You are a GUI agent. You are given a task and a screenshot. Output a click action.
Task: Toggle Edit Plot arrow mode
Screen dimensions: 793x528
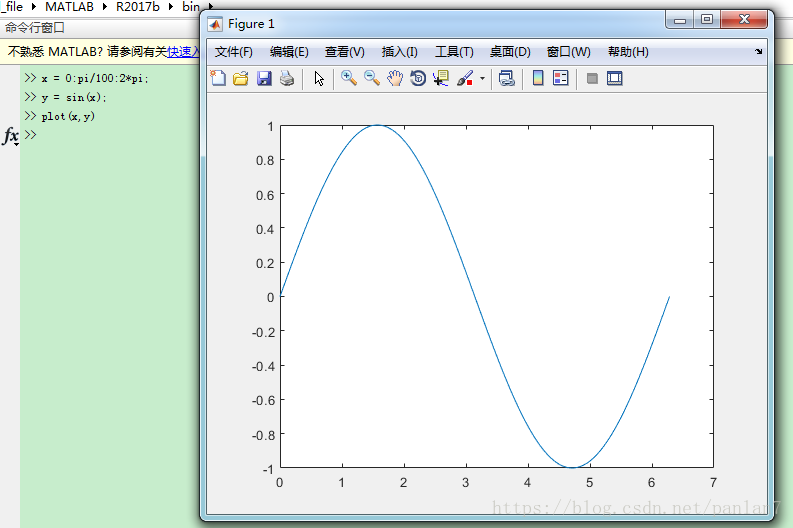coord(319,78)
